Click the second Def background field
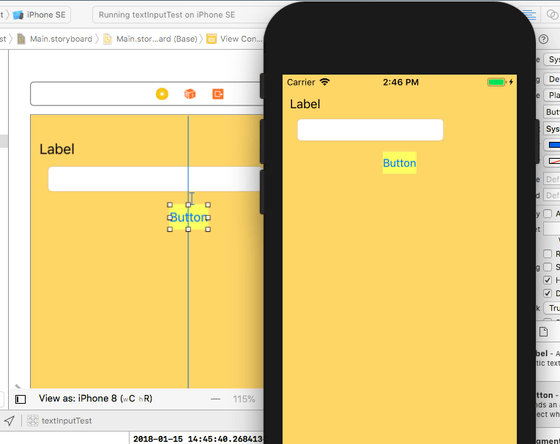This screenshot has width=560, height=444. (x=552, y=195)
